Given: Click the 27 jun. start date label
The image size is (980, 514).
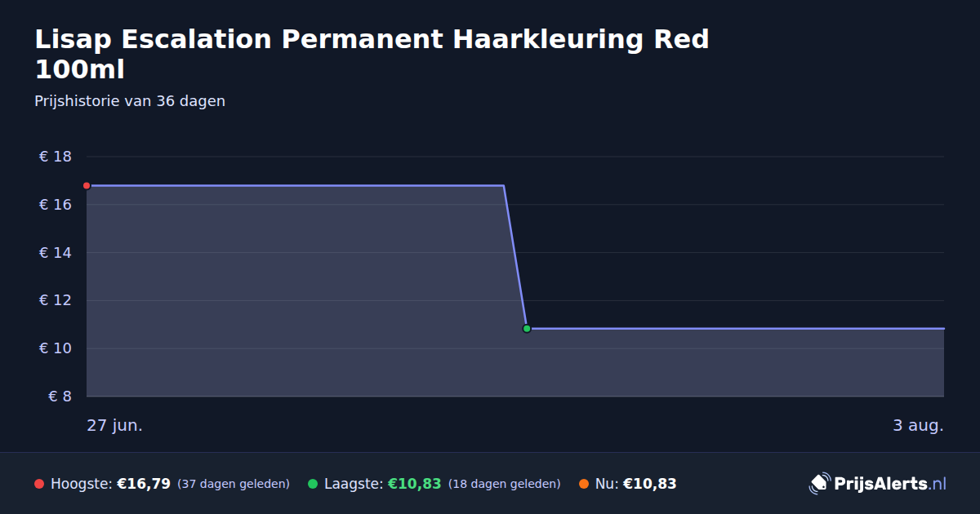Looking at the screenshot, I should pyautogui.click(x=115, y=426).
